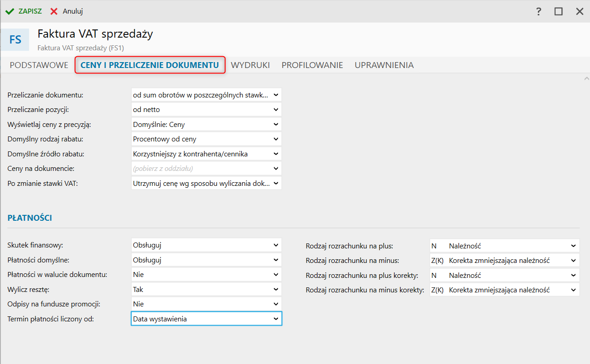Click the FS document type icon
This screenshot has height=364, width=590.
[x=15, y=39]
